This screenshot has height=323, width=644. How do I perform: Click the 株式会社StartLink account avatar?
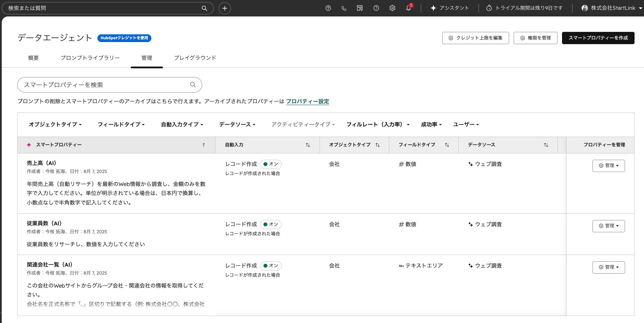coord(584,8)
